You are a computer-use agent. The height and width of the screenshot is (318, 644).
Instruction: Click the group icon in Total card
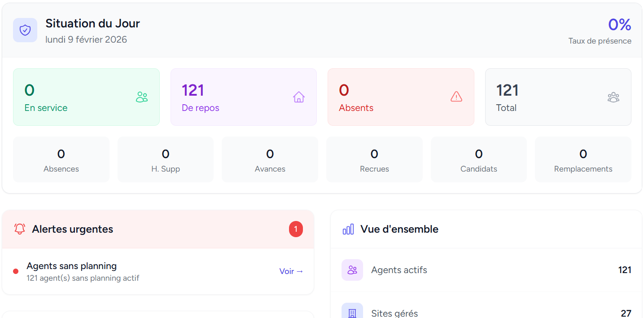point(613,97)
